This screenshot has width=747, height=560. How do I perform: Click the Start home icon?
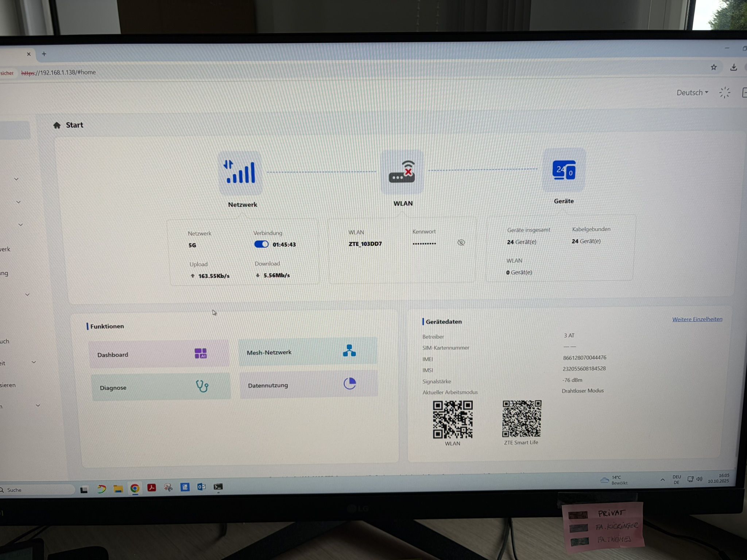point(57,125)
